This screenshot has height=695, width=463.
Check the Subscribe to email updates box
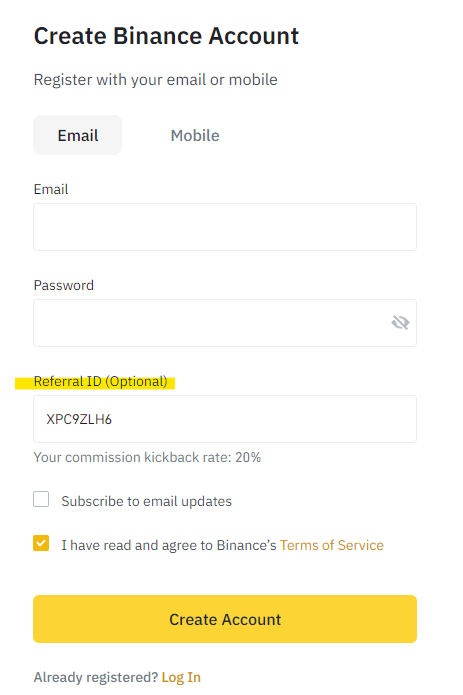41,499
